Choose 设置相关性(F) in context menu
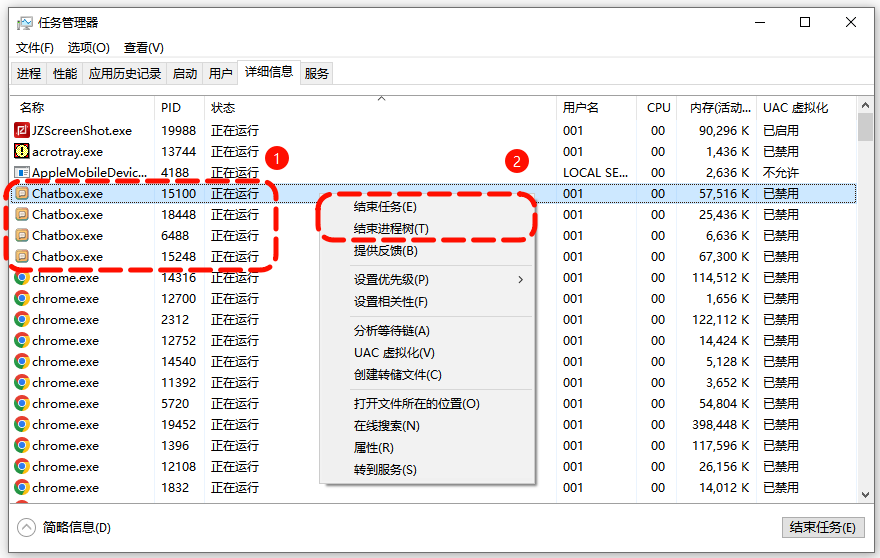Screen dimensions: 880x558 click(x=391, y=301)
